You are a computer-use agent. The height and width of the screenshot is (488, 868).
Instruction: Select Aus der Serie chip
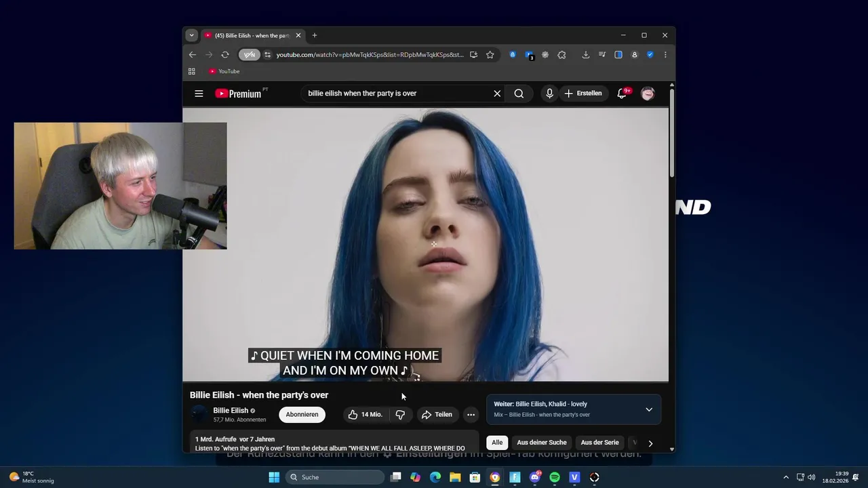click(600, 443)
